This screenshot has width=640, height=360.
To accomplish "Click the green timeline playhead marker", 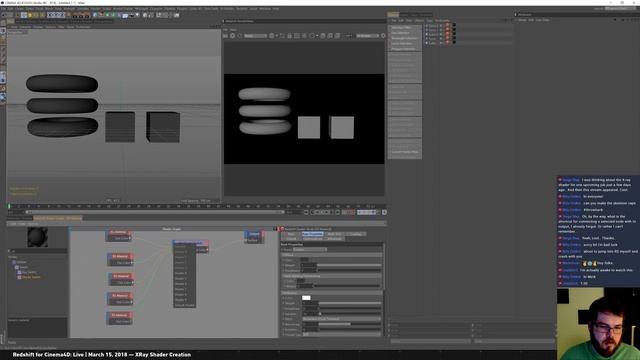I will (9, 207).
